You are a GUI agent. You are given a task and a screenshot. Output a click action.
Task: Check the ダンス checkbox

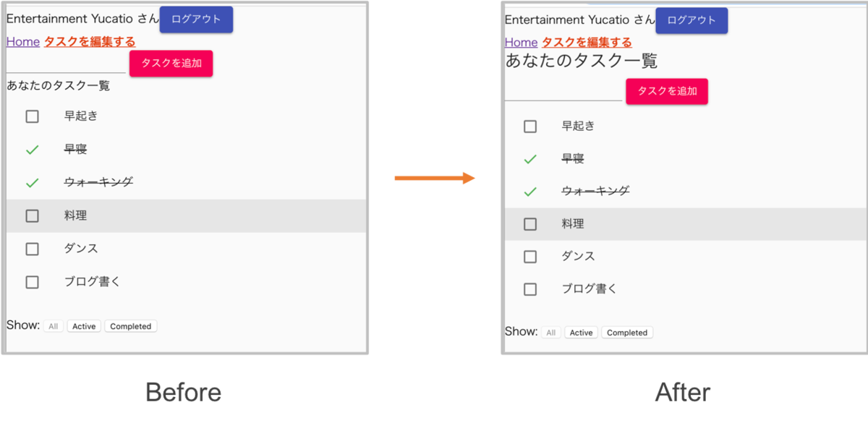[32, 248]
